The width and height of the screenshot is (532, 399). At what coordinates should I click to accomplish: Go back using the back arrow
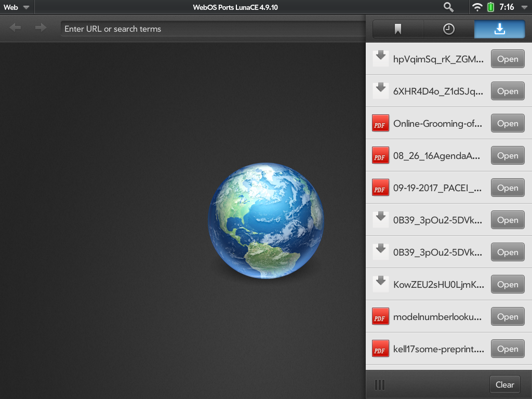coord(15,28)
